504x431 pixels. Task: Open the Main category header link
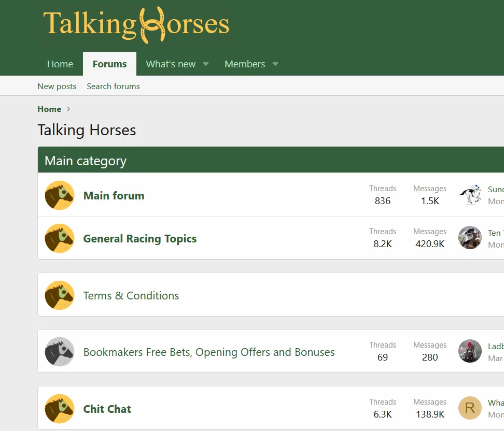pos(86,161)
